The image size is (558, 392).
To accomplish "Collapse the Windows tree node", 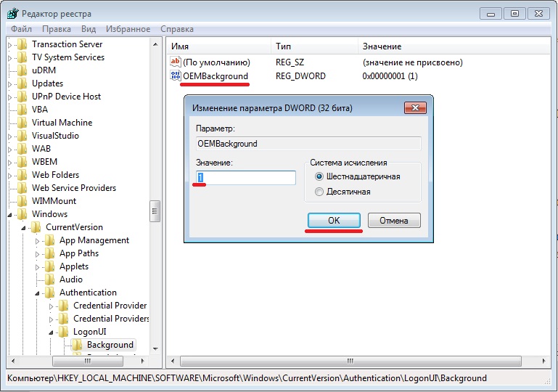I will [10, 215].
